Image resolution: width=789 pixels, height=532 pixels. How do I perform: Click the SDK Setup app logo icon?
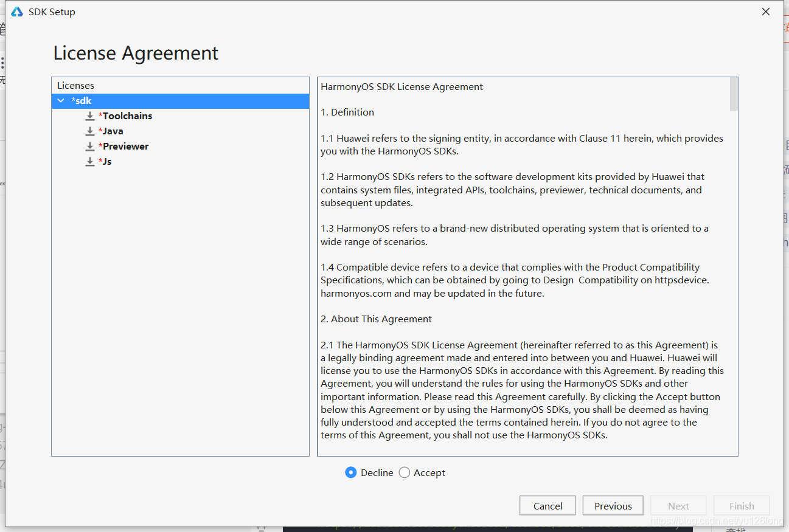(x=17, y=12)
